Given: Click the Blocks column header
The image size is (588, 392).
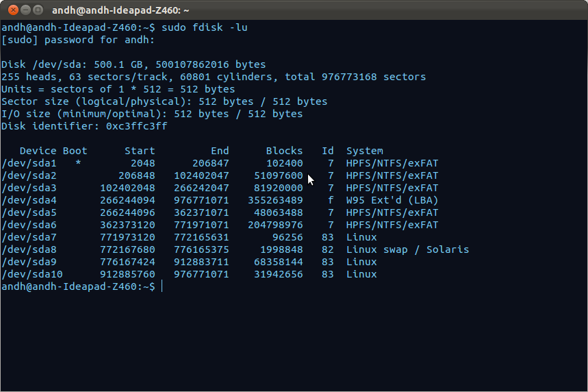Looking at the screenshot, I should pyautogui.click(x=284, y=151).
